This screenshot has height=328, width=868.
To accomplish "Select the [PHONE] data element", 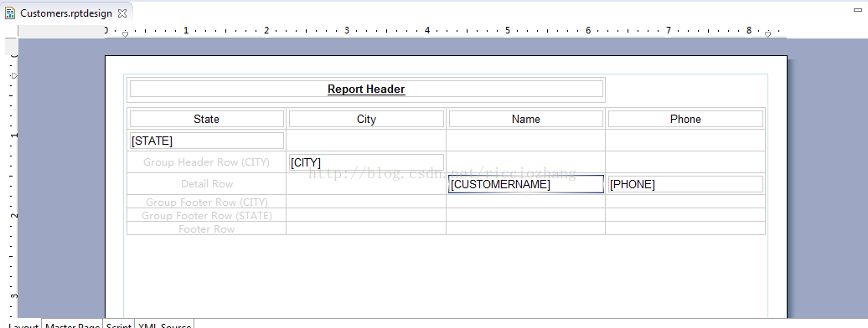I will point(685,184).
